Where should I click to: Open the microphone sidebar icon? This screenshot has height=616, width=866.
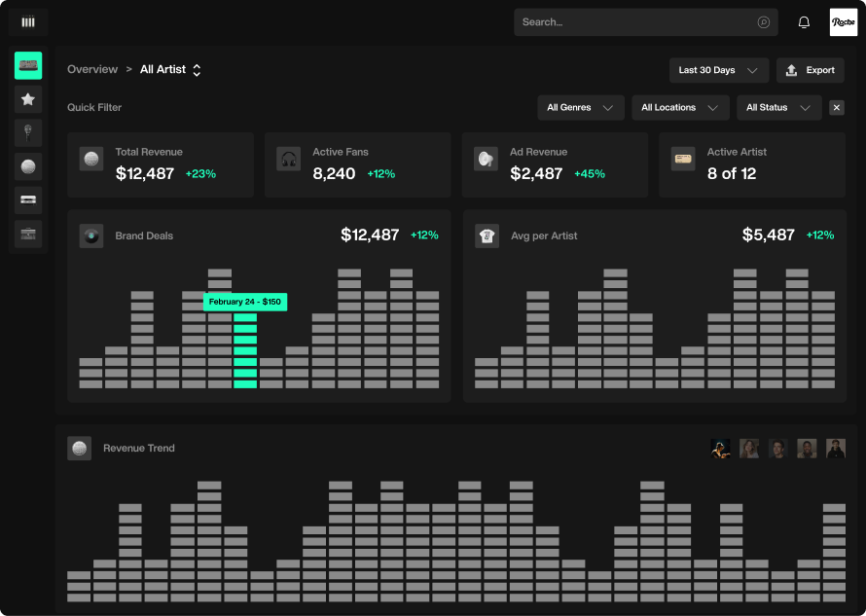28,133
